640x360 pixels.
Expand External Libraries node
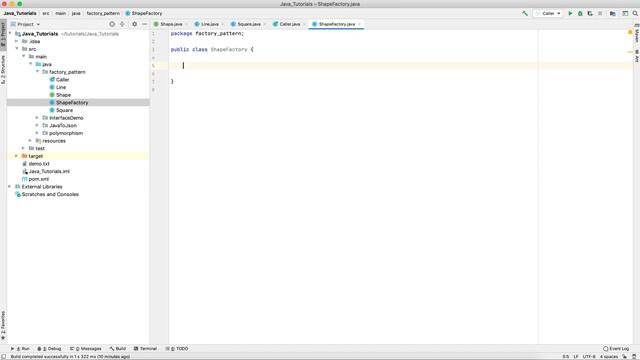10,187
